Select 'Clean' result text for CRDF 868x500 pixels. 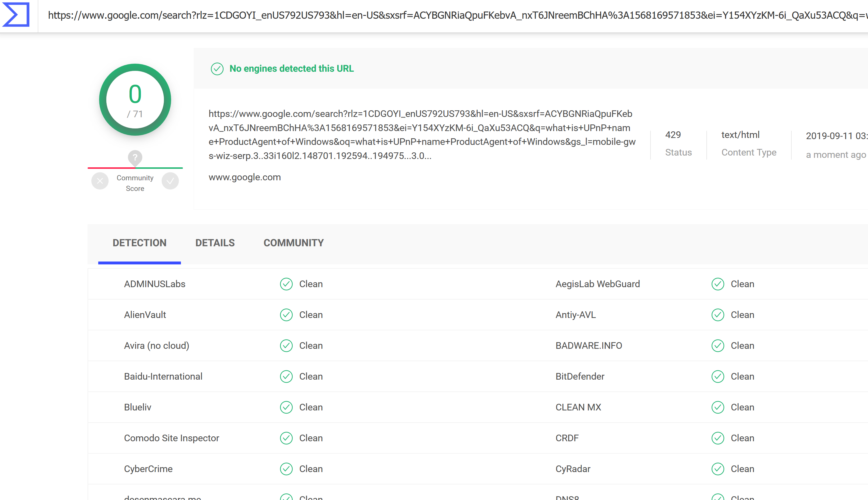point(742,438)
